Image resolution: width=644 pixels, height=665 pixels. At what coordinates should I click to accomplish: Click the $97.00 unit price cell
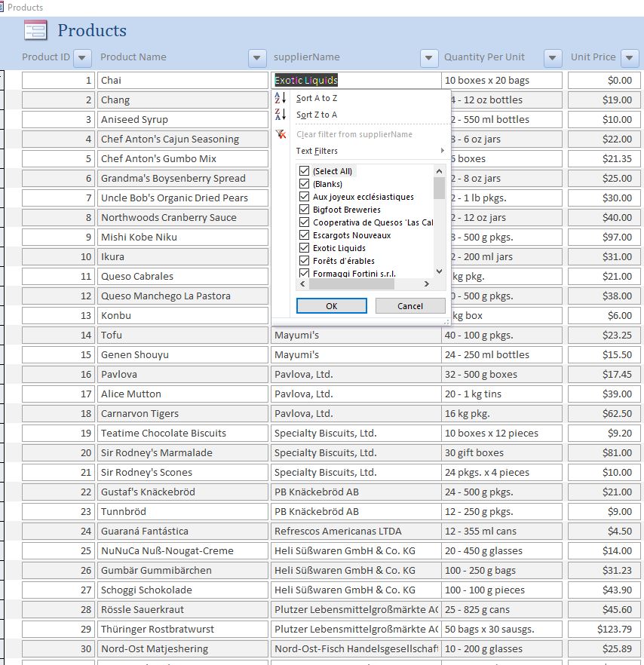pos(604,237)
